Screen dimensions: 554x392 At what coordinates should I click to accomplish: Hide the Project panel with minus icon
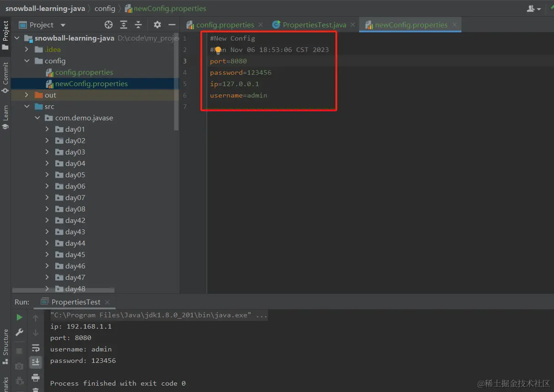tap(172, 25)
